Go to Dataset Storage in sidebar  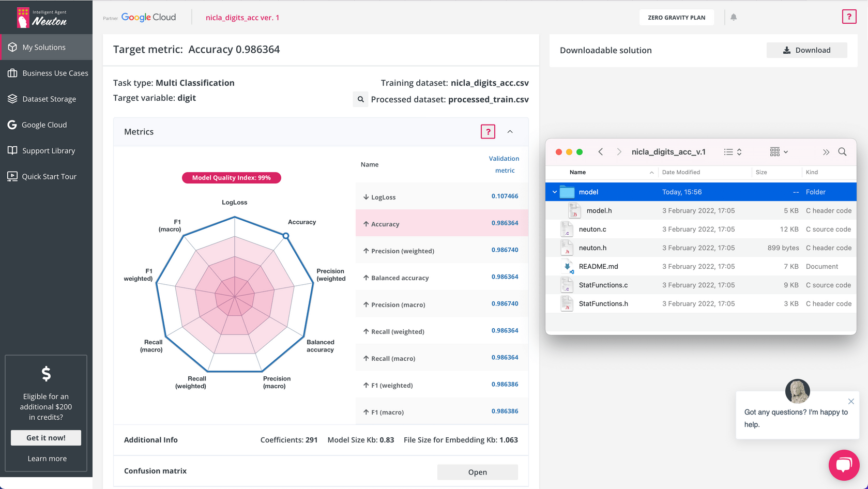tap(49, 99)
